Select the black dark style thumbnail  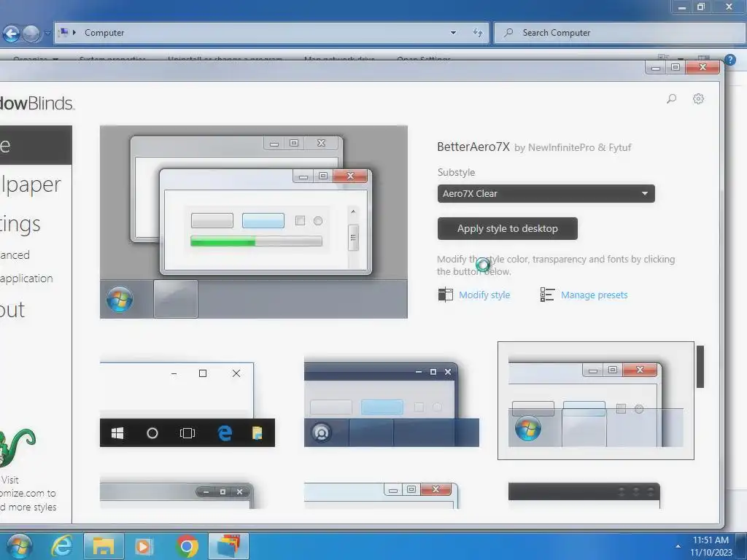pos(584,495)
